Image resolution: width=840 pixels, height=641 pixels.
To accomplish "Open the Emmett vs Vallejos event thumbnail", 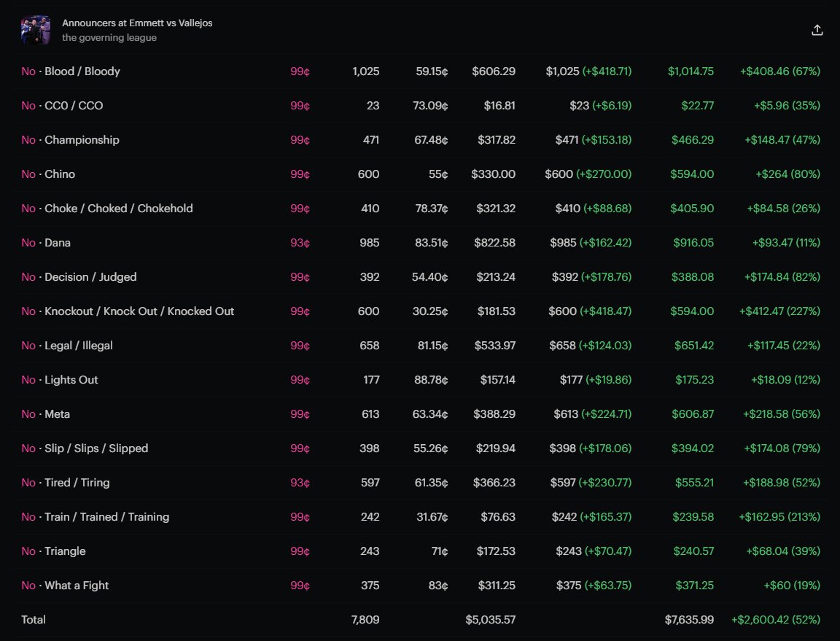I will 36,30.
